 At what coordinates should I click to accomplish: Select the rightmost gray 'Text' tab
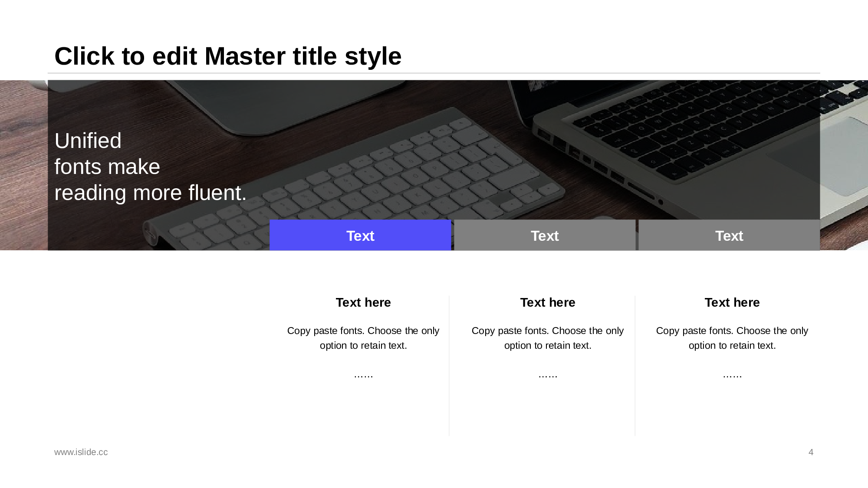coord(729,236)
